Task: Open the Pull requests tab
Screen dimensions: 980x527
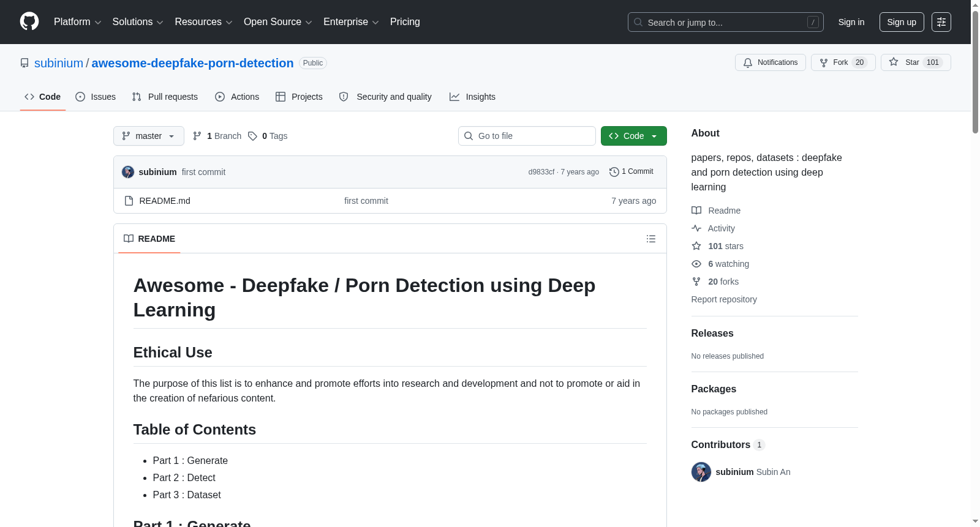Action: pyautogui.click(x=165, y=97)
